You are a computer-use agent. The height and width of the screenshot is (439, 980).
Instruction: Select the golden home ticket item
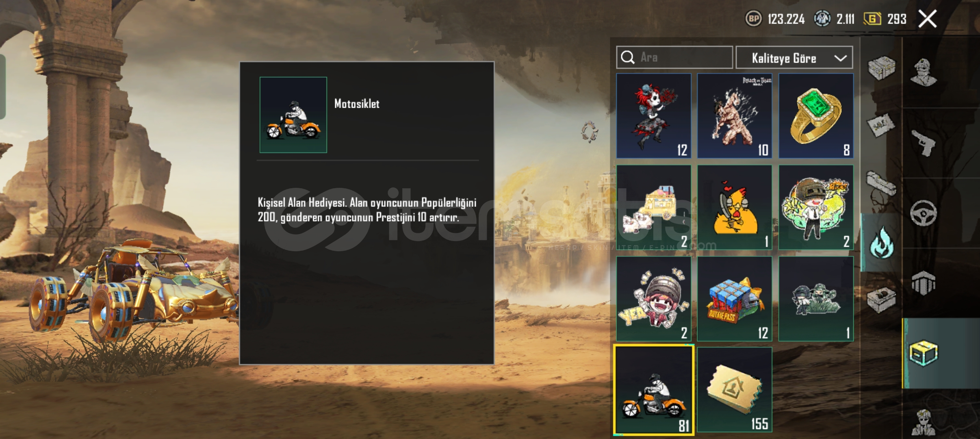(735, 390)
